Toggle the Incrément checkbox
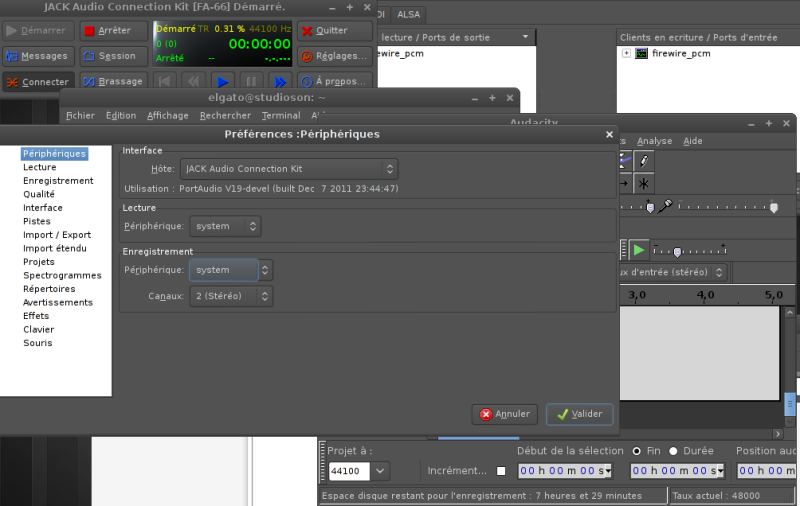The height and width of the screenshot is (506, 800). pyautogui.click(x=501, y=471)
